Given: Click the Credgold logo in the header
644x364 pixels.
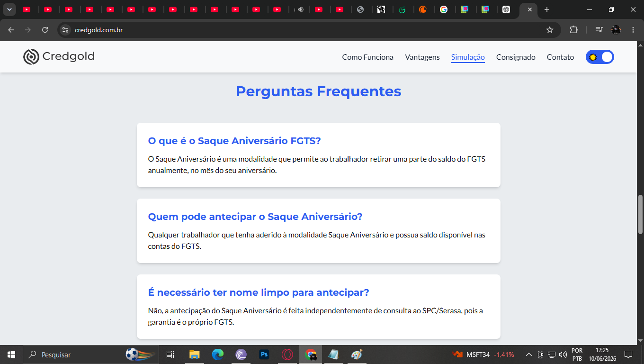Looking at the screenshot, I should (x=59, y=56).
